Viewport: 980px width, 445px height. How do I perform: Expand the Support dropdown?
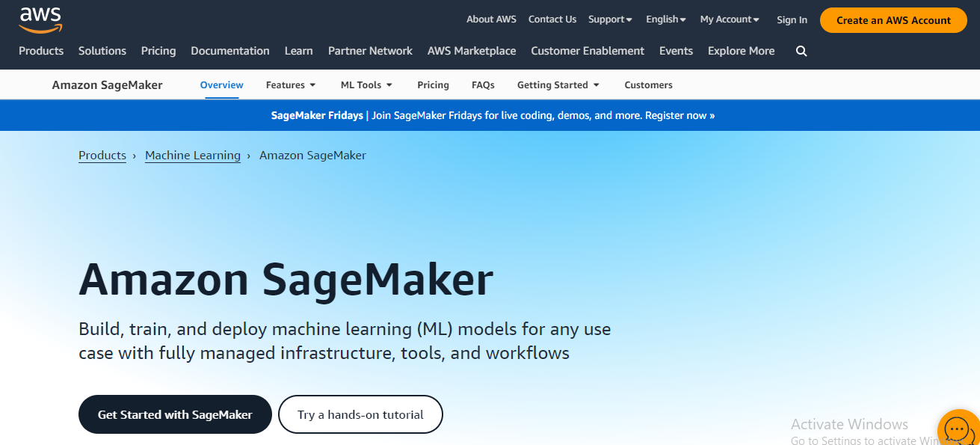(610, 19)
